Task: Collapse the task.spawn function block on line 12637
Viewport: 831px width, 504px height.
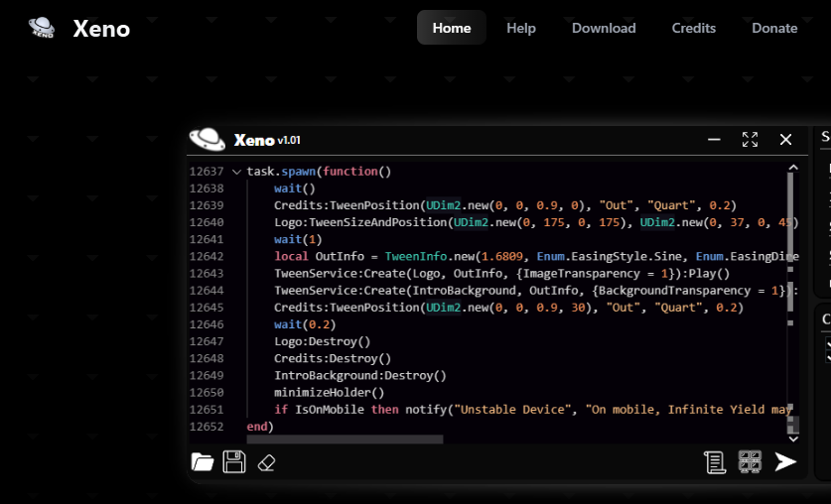Action: 236,172
